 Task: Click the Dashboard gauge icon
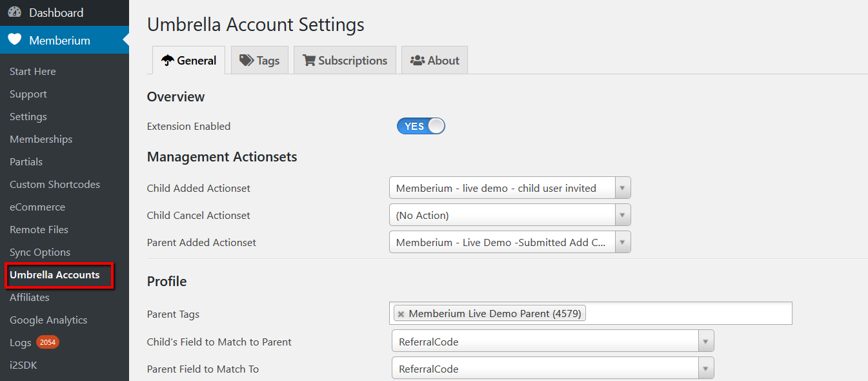(x=15, y=12)
